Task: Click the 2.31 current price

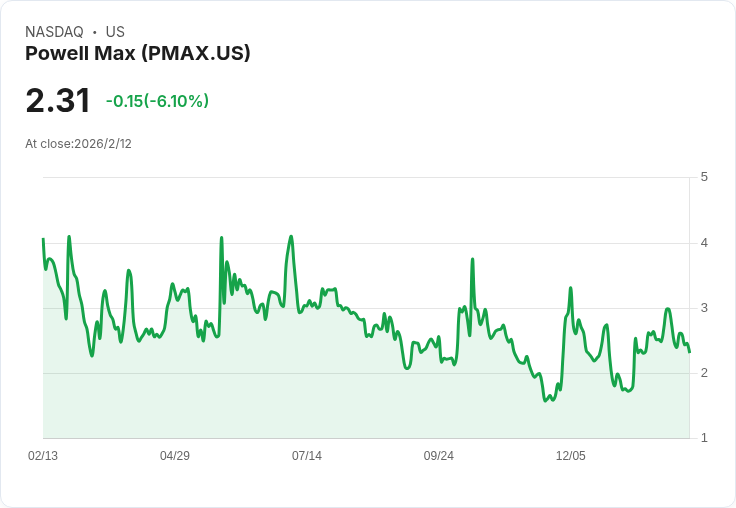Action: click(x=58, y=100)
